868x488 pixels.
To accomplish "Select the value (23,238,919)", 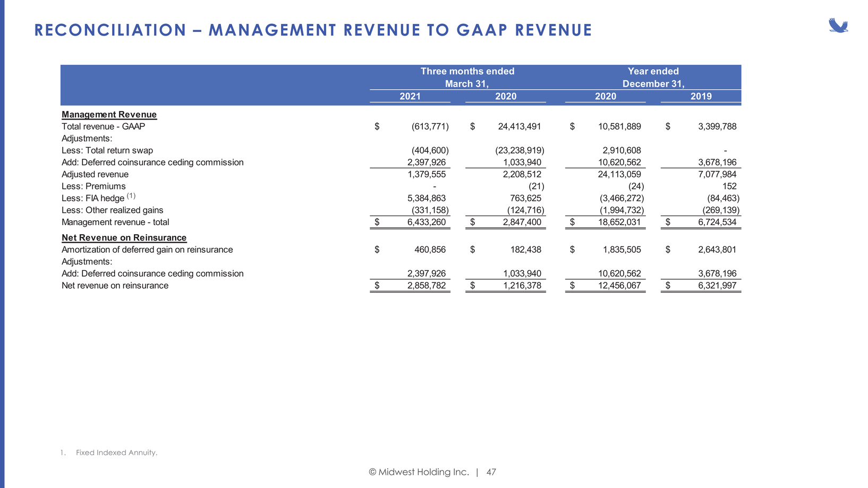I will [520, 150].
